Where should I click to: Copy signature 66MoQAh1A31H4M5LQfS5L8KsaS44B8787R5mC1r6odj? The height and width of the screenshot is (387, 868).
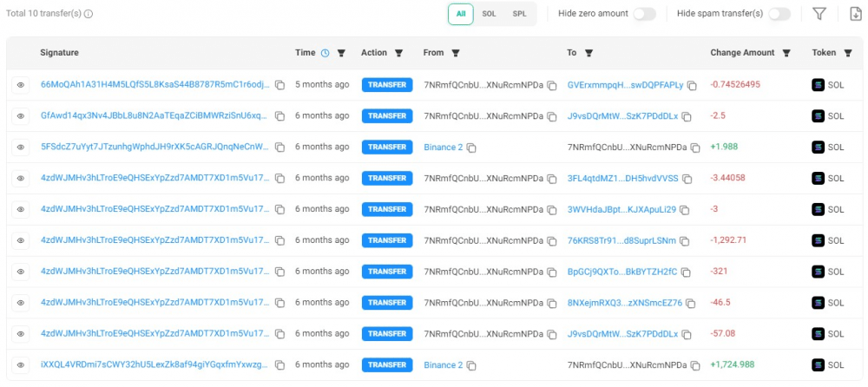coord(280,85)
